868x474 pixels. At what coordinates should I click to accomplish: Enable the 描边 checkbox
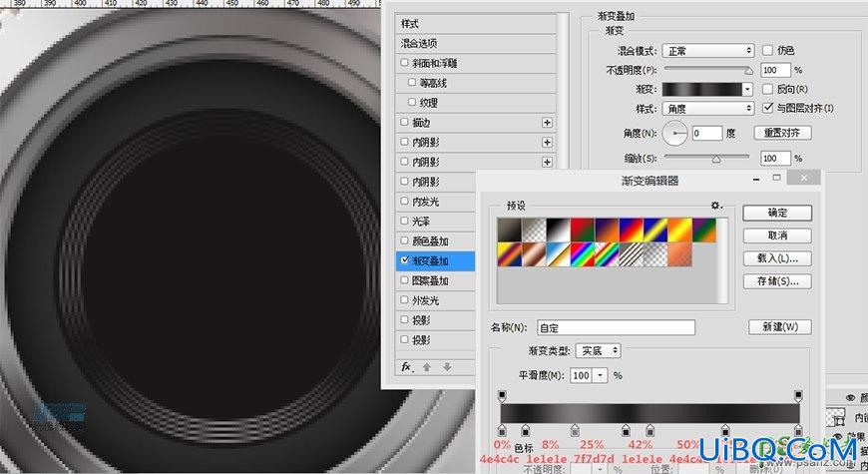[x=404, y=122]
